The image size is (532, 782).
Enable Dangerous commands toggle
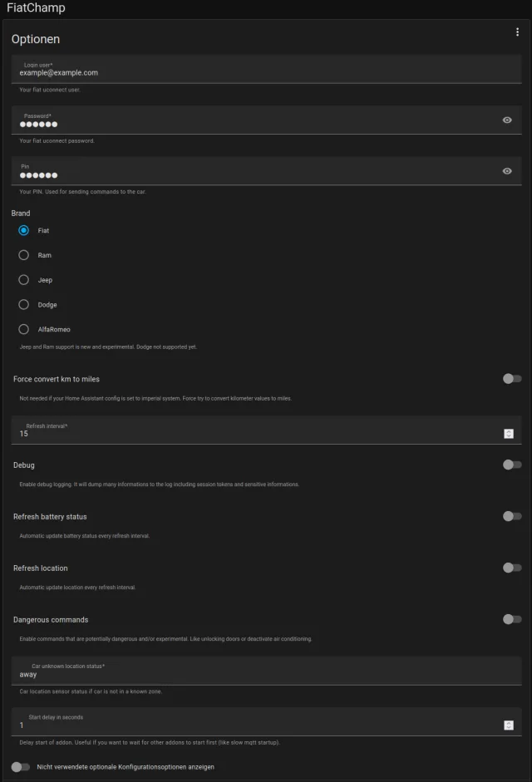(x=512, y=619)
